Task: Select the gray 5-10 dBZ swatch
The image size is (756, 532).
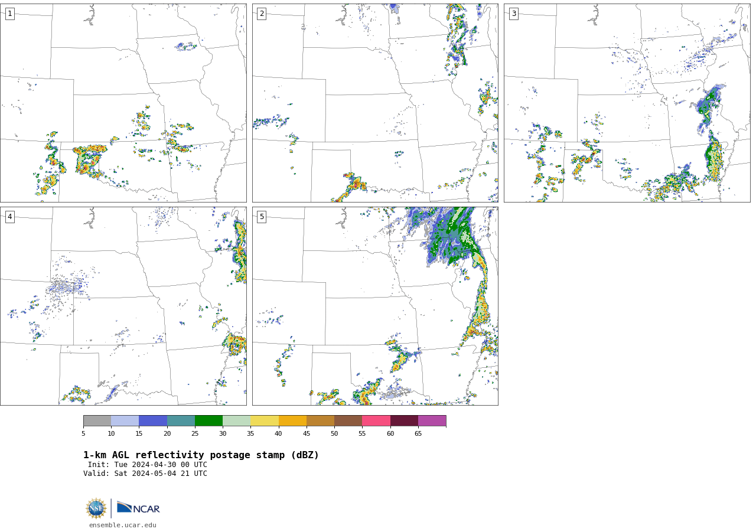Action: [x=97, y=420]
